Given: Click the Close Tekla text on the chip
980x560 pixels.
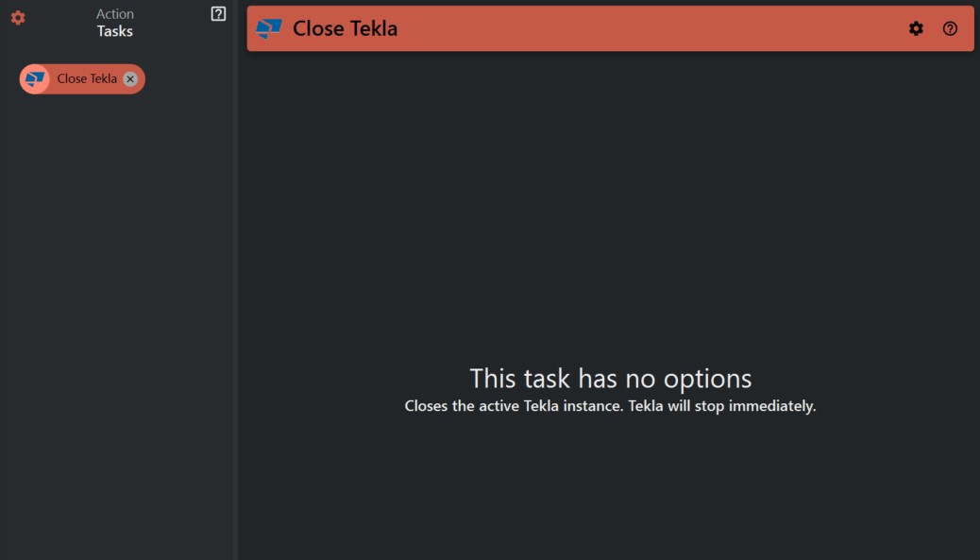Looking at the screenshot, I should tap(85, 78).
